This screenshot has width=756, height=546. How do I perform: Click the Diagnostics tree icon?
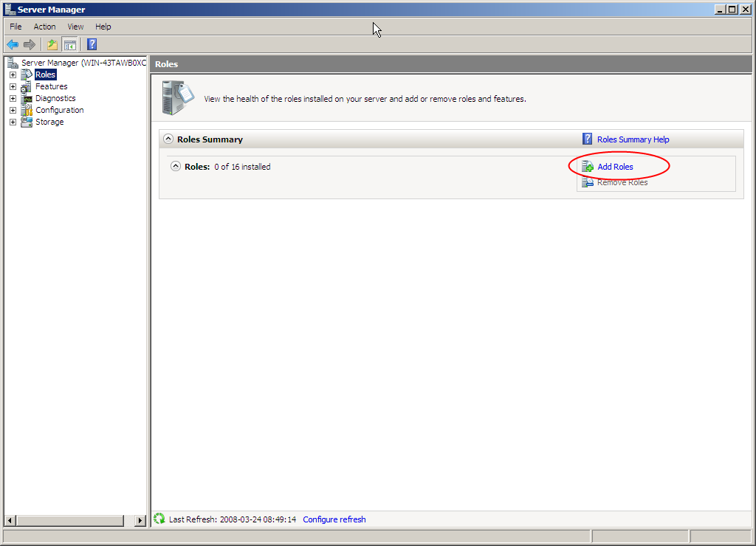[27, 98]
